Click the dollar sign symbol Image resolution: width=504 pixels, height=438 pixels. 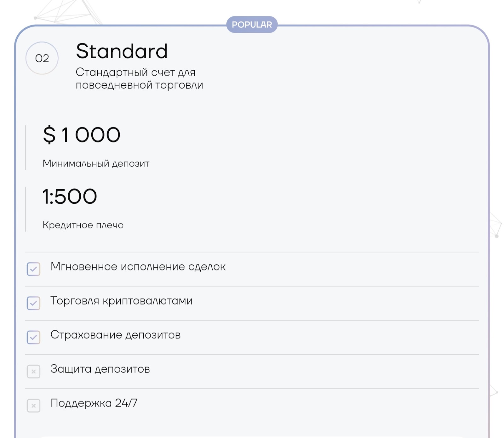[49, 135]
